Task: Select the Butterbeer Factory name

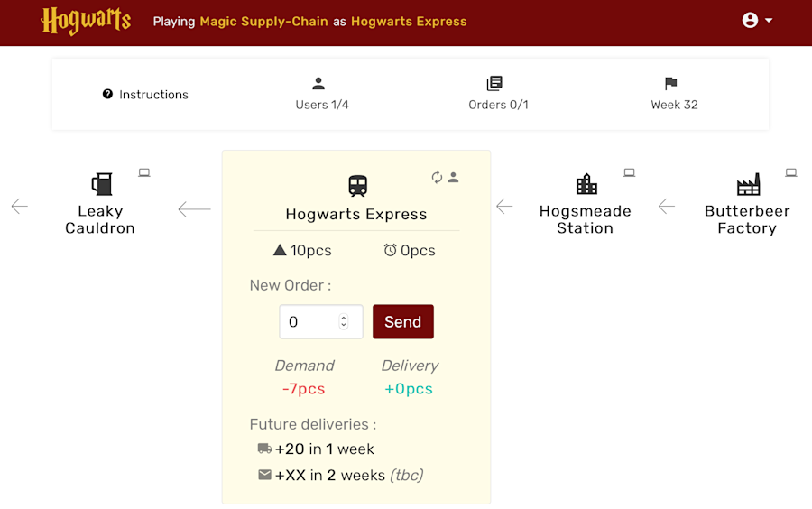Action: coord(747,219)
